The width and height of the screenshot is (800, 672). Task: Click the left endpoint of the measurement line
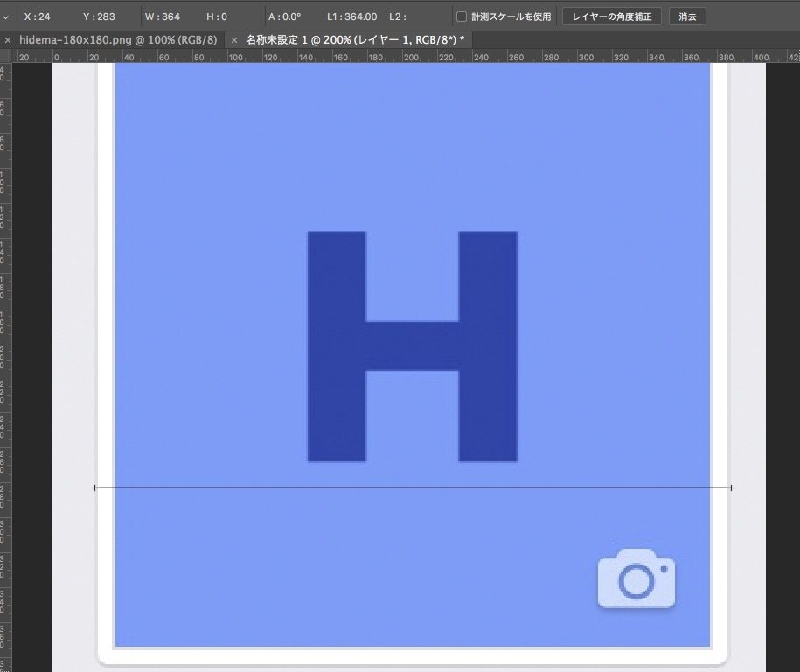click(94, 488)
